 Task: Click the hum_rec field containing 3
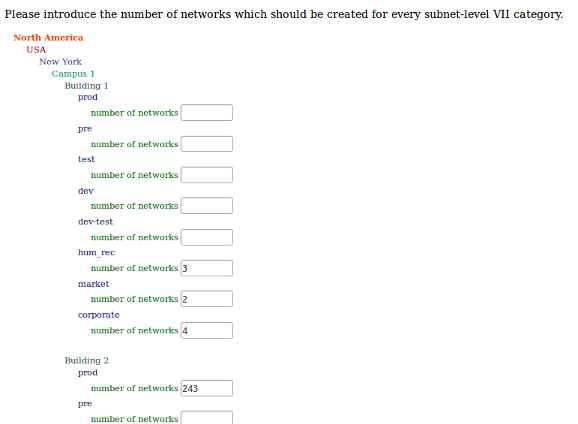pos(207,268)
